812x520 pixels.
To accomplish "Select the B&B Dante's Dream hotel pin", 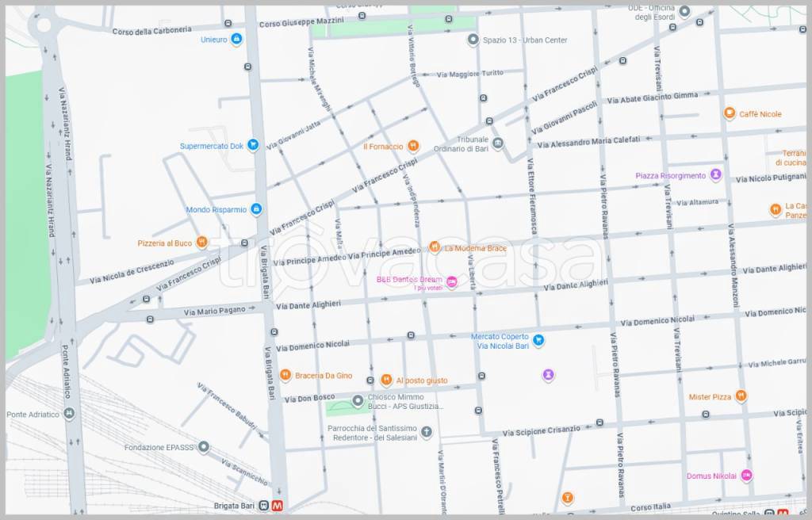I will pyautogui.click(x=451, y=282).
